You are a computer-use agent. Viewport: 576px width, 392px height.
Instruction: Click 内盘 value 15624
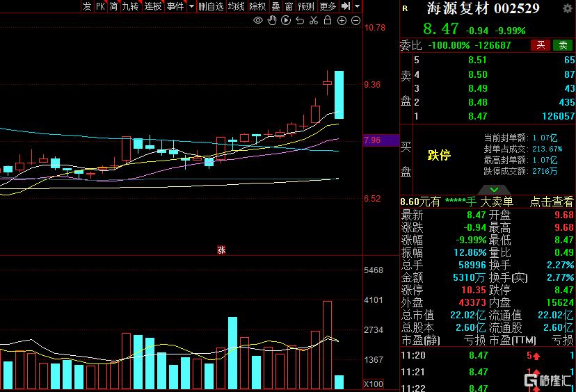[x=560, y=302]
